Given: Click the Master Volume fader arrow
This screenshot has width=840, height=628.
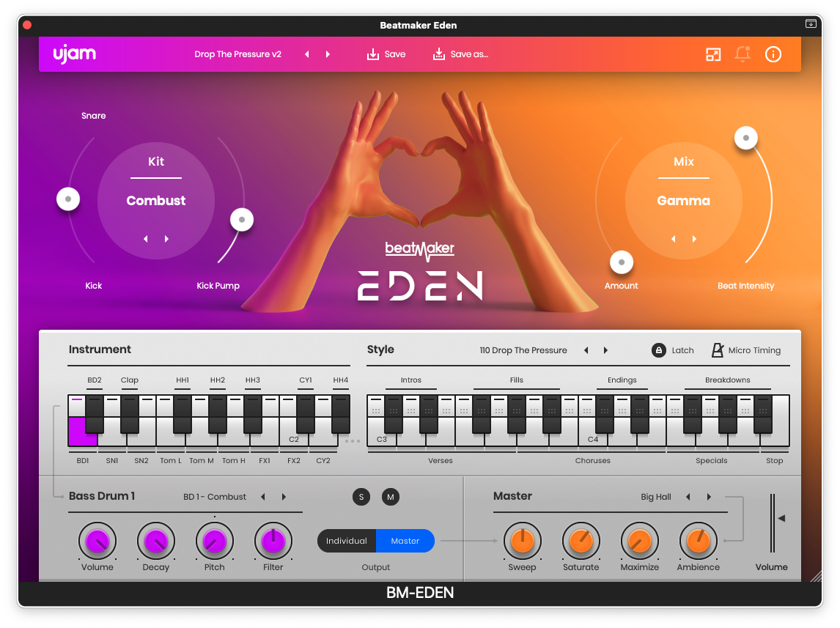Looking at the screenshot, I should click(x=781, y=518).
